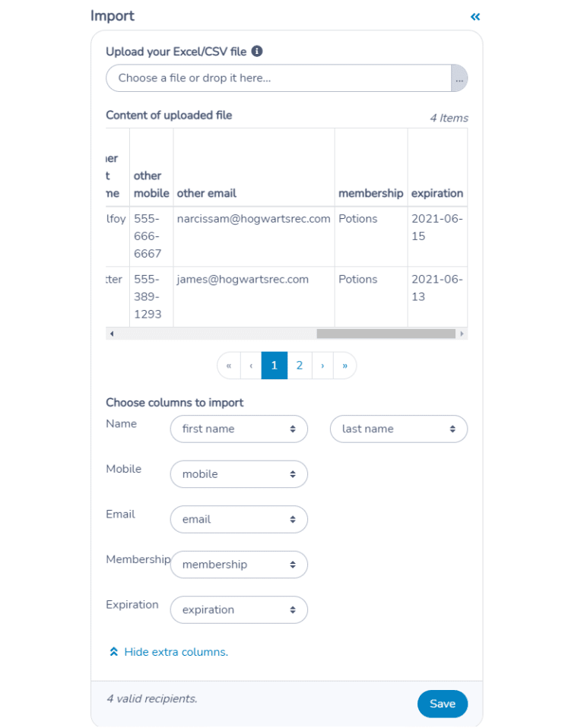Click the table scroll-left arrow
The width and height of the screenshot is (584, 728).
[x=112, y=334]
